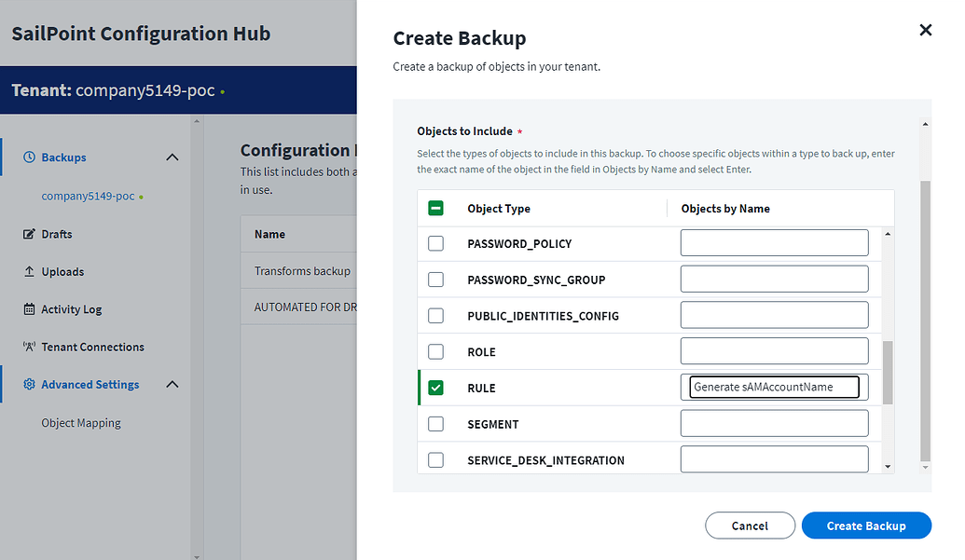Collapse the Backups sidebar section
This screenshot has height=560, width=965.
pos(172,157)
